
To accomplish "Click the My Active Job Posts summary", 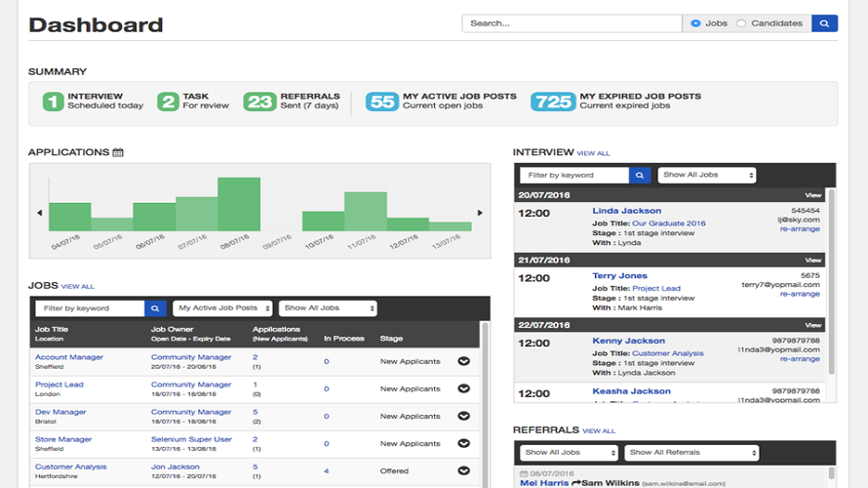I will coord(442,102).
